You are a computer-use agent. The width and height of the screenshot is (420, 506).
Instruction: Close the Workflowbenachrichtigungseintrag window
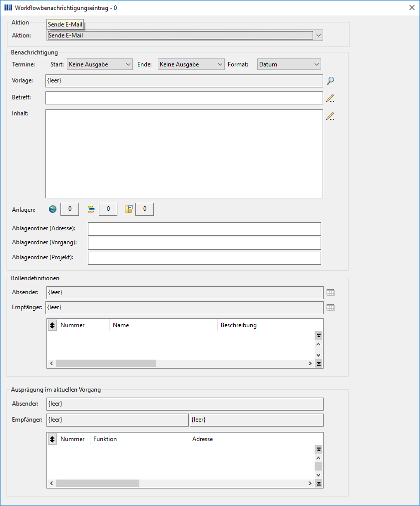(x=412, y=7)
